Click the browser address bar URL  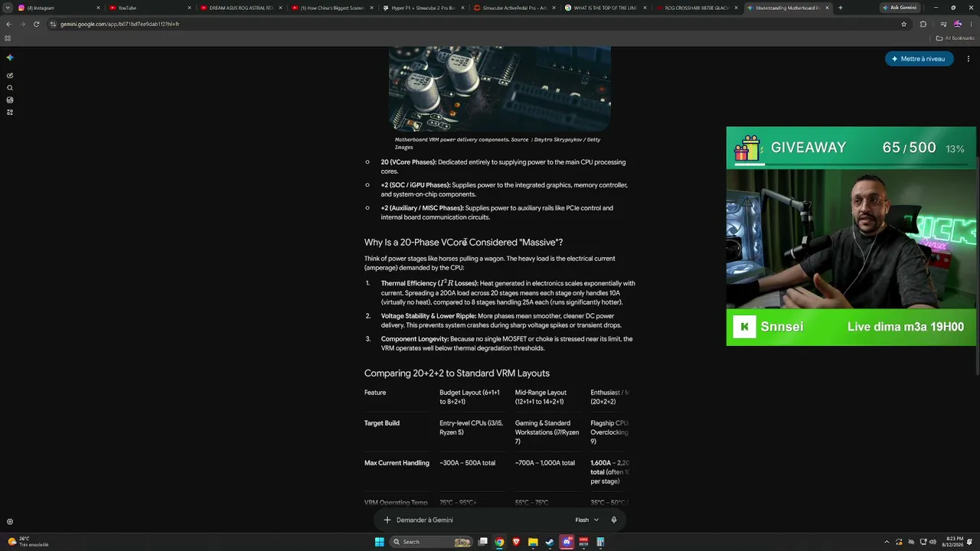119,24
